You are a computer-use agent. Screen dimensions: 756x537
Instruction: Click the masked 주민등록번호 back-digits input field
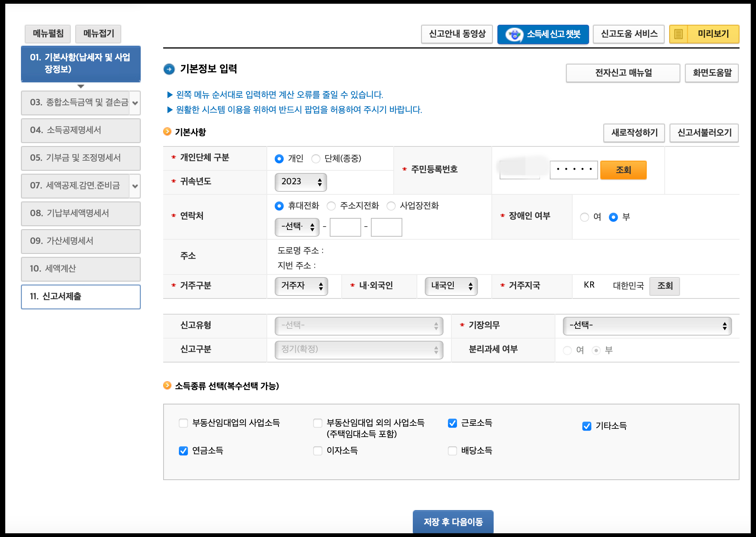pos(573,170)
